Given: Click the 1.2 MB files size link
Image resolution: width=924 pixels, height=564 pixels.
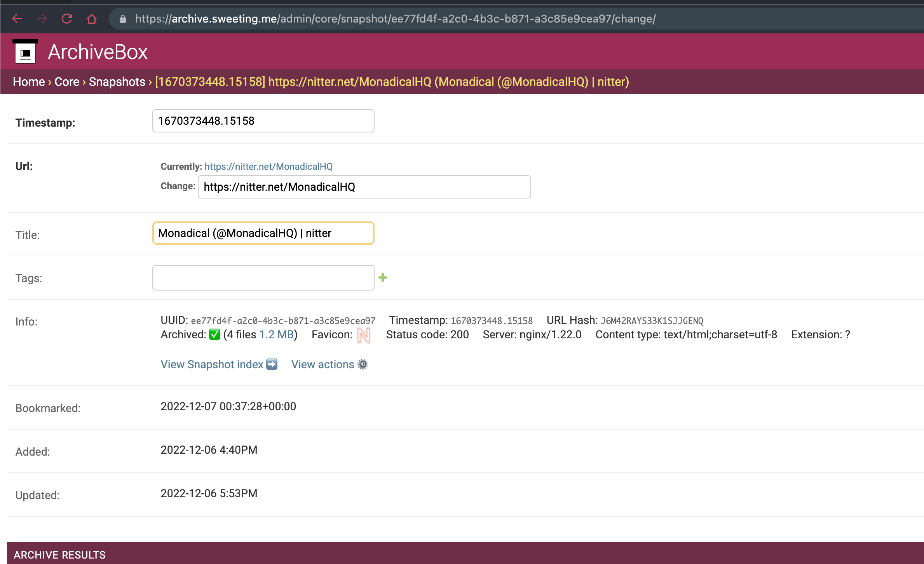Looking at the screenshot, I should tap(276, 334).
